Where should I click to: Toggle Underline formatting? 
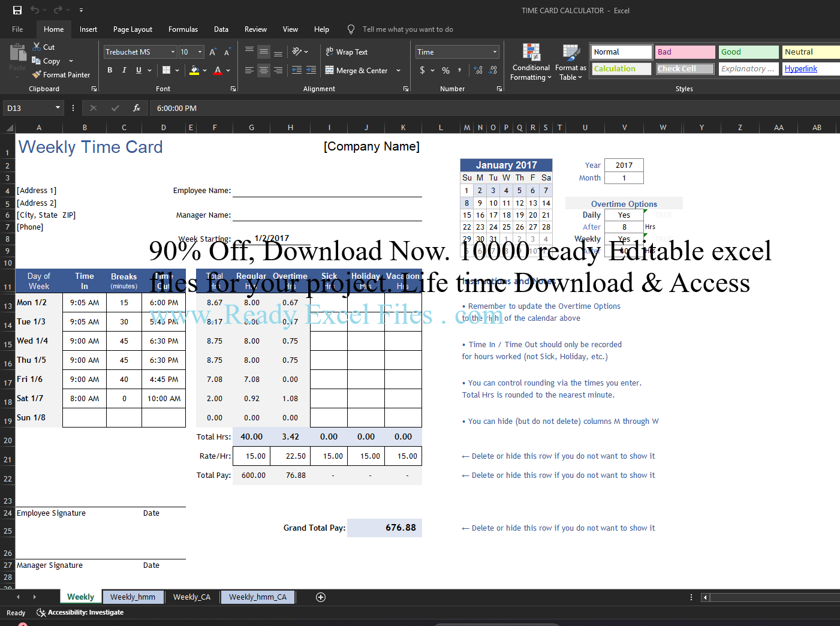139,70
